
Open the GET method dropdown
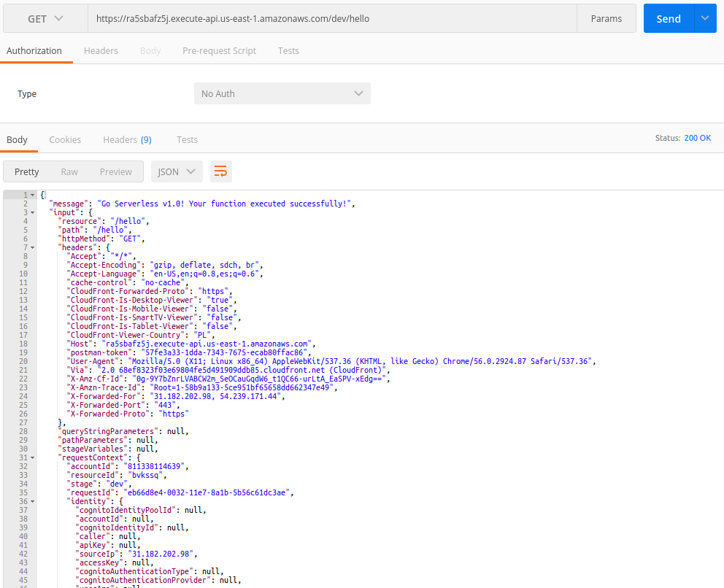point(45,19)
